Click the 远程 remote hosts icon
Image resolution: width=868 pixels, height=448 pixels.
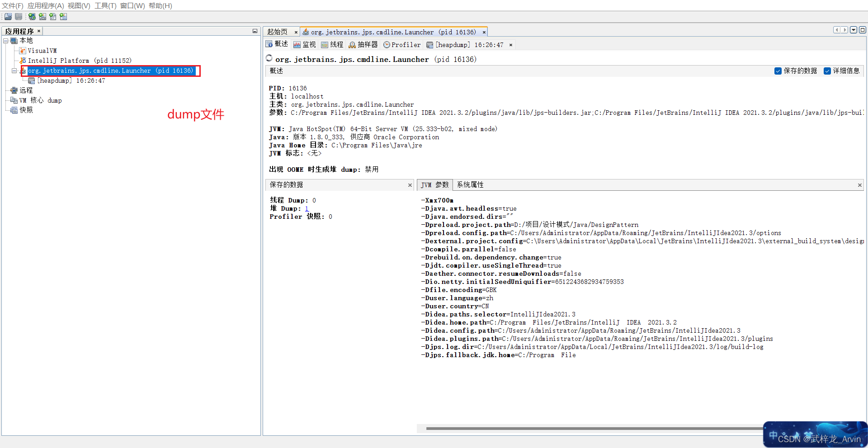click(14, 90)
